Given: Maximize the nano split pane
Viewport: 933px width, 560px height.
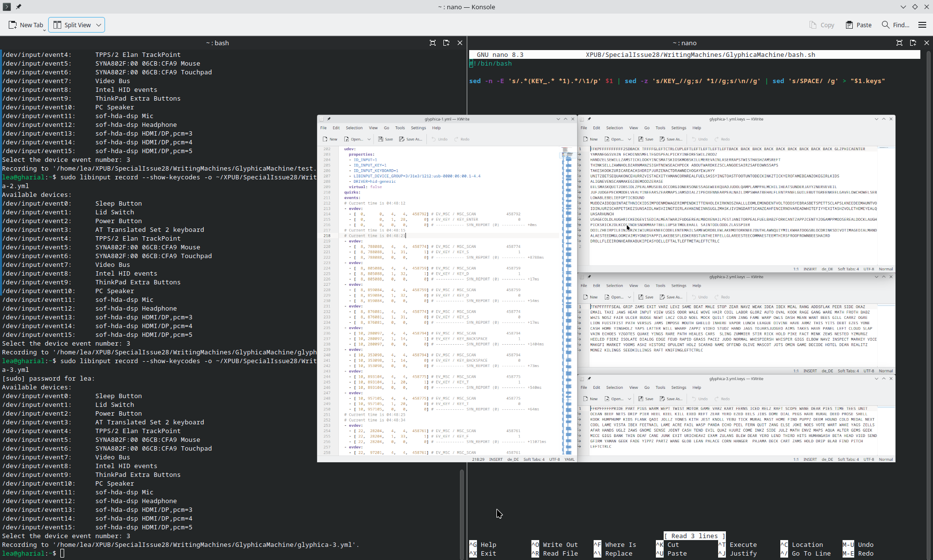Looking at the screenshot, I should 899,43.
